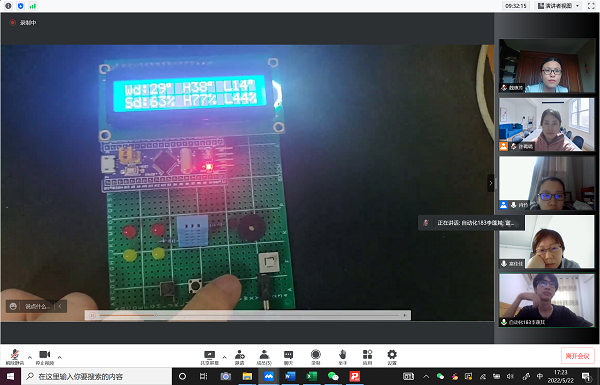
Task: Open the network signal status icon
Action: tap(33, 6)
